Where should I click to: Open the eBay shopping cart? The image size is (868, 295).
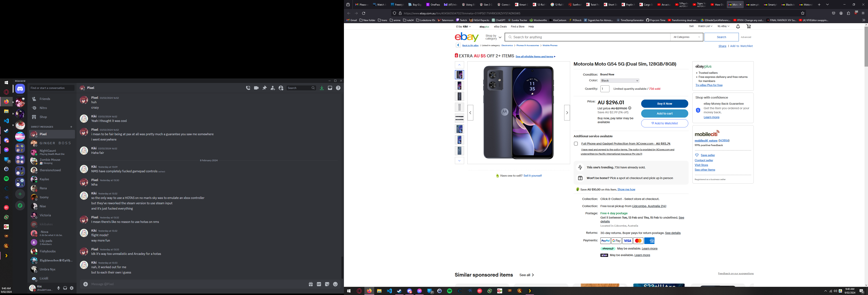pyautogui.click(x=749, y=26)
